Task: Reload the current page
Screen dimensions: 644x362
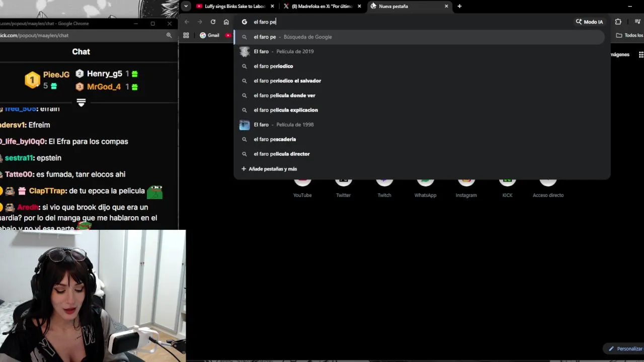Action: [x=213, y=22]
